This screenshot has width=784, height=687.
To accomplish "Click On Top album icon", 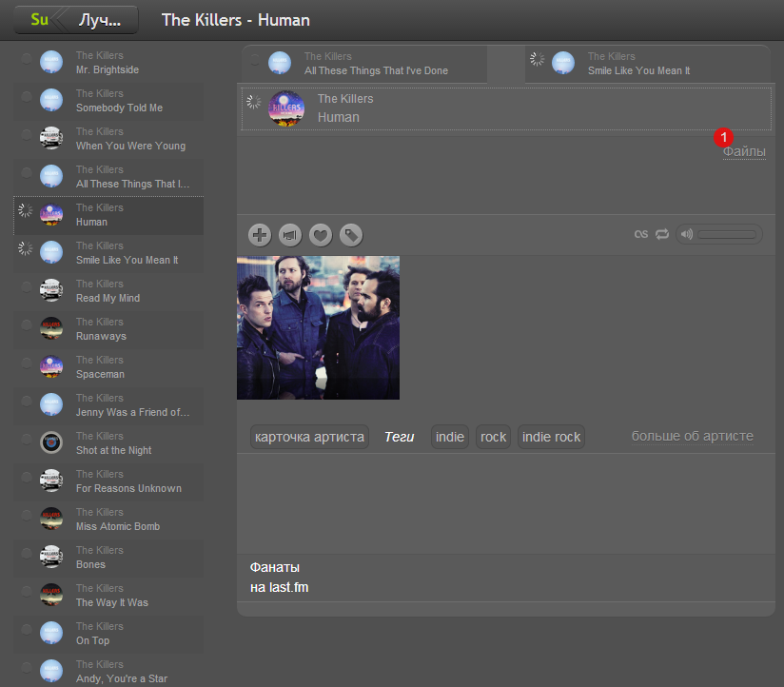I will pyautogui.click(x=51, y=633).
